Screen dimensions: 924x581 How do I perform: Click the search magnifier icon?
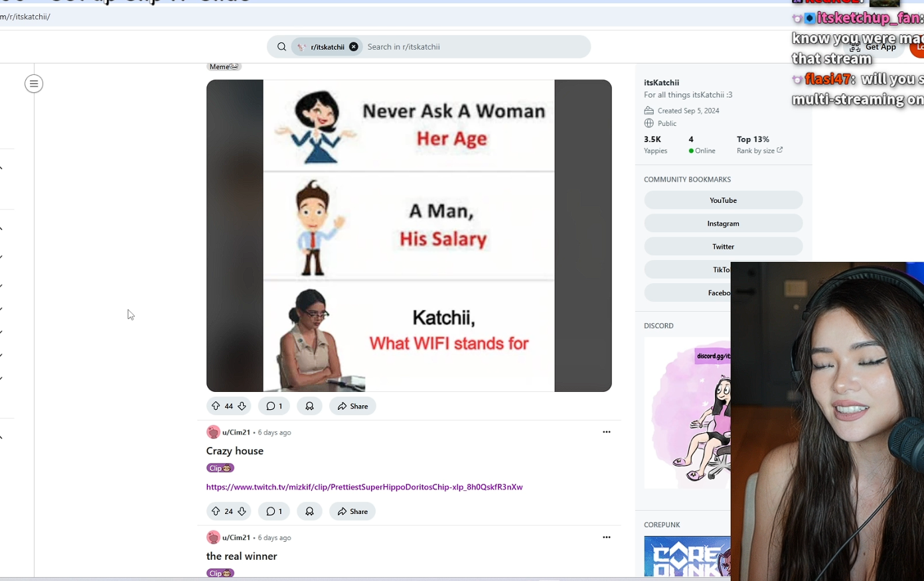(281, 47)
